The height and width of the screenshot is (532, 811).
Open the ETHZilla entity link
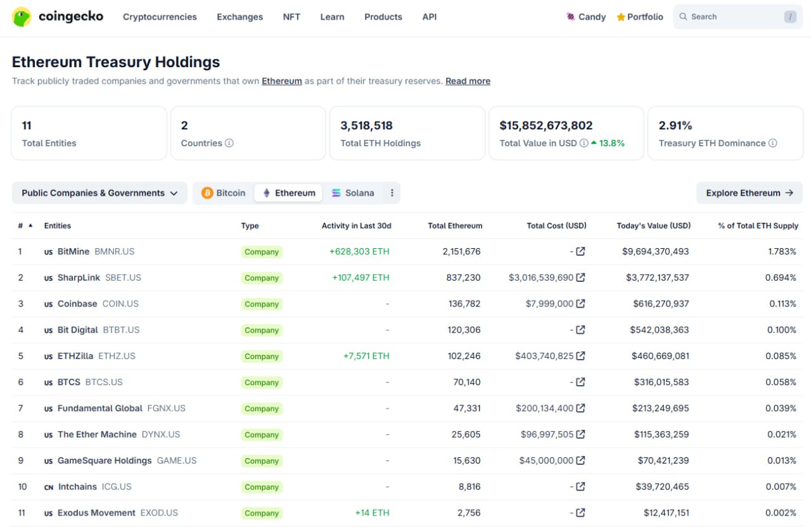click(75, 356)
